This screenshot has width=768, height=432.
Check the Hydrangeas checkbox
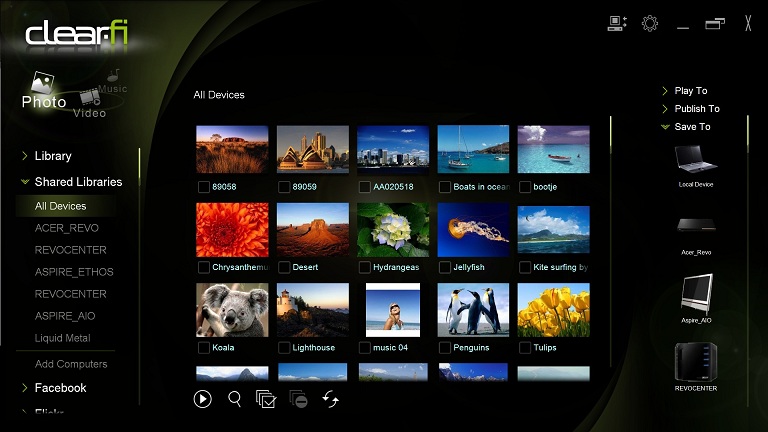(364, 267)
